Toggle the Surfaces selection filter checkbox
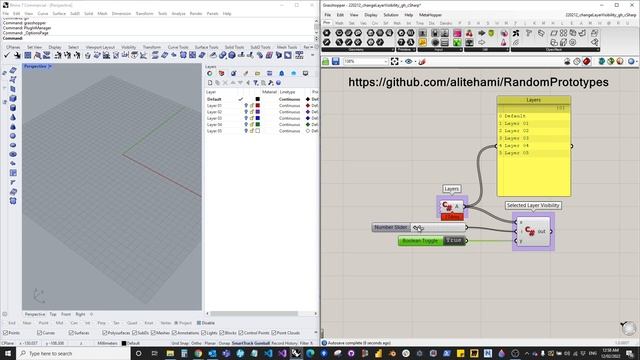The width and height of the screenshot is (640, 360). 71,333
